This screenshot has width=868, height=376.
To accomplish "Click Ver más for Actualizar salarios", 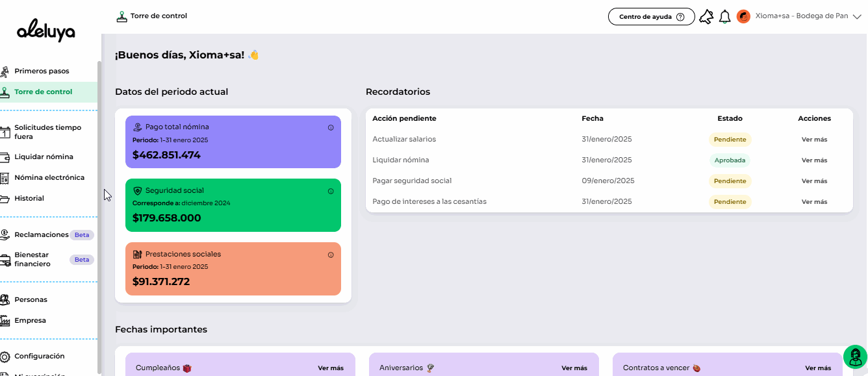I will [x=814, y=140].
